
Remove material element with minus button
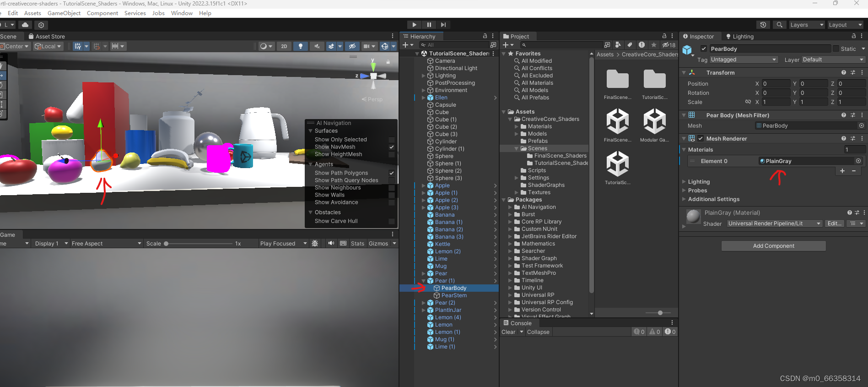(x=854, y=171)
